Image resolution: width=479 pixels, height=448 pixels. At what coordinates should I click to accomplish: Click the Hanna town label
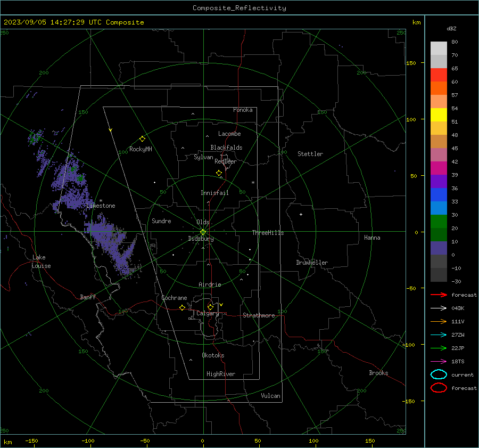click(372, 238)
